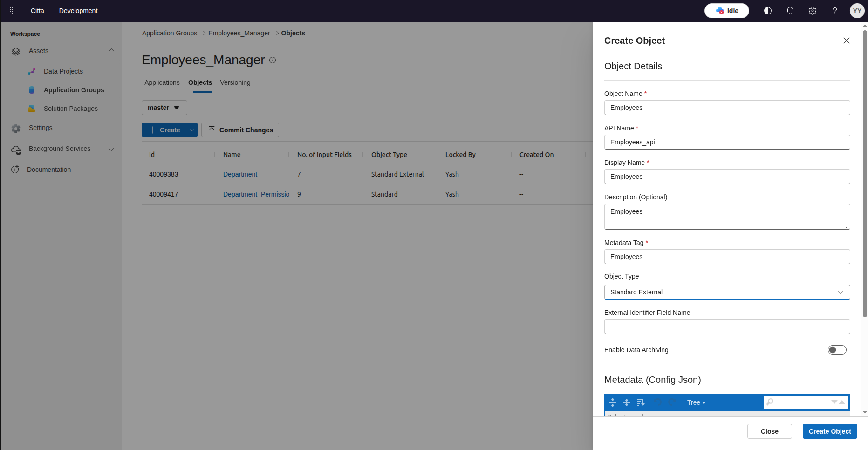
Task: Open the master branch dropdown
Action: (164, 108)
